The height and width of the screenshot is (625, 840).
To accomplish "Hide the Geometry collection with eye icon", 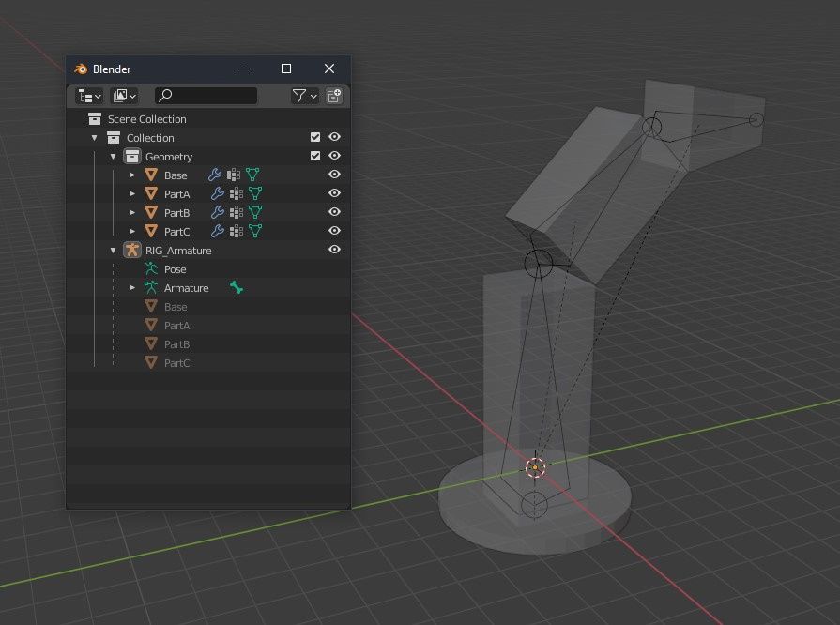I will click(334, 156).
